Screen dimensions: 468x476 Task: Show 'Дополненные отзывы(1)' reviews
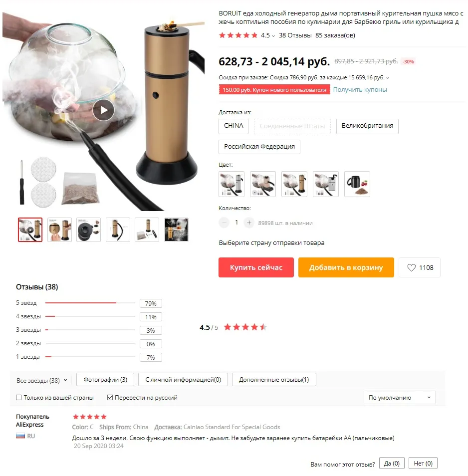[274, 380]
